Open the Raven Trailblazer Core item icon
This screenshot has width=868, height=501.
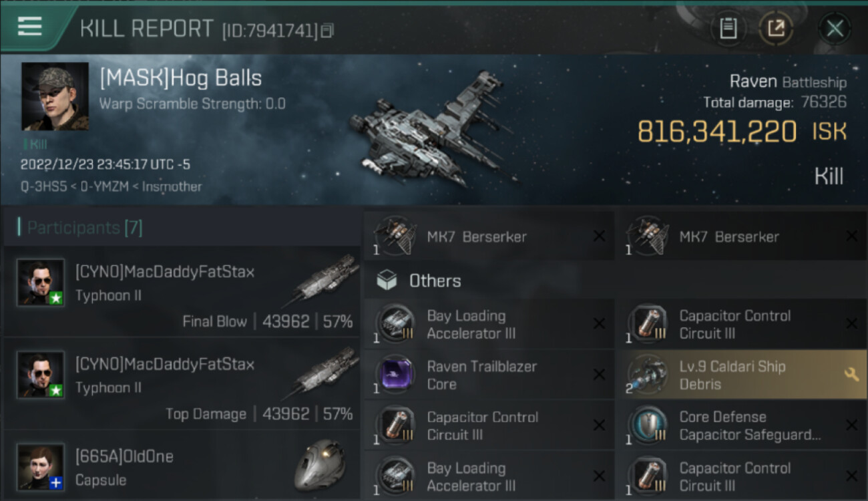tap(397, 375)
